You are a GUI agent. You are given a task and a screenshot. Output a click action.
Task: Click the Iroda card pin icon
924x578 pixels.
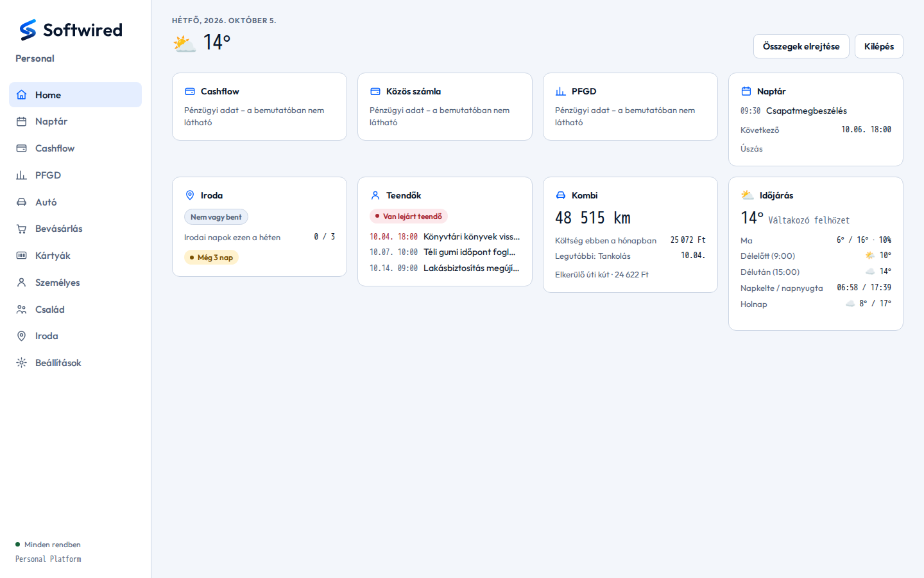point(190,195)
